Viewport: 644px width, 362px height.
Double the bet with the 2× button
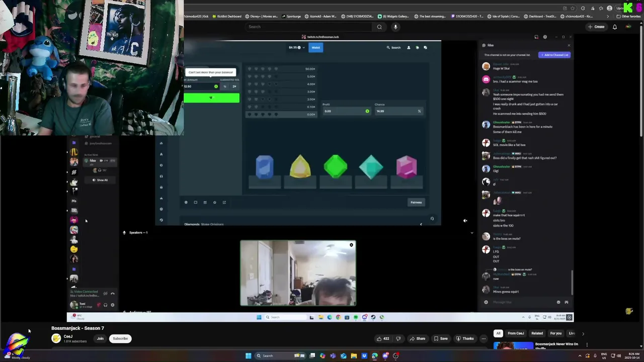tap(234, 86)
